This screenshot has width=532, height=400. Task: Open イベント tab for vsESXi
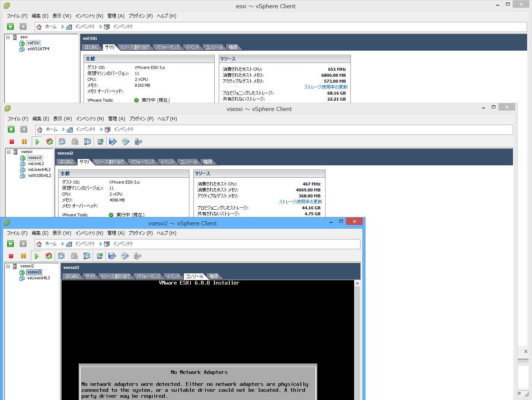[x=192, y=47]
